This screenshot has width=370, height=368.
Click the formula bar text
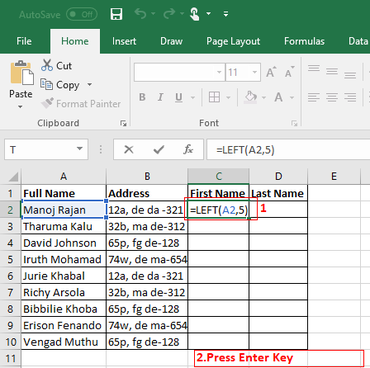(245, 150)
